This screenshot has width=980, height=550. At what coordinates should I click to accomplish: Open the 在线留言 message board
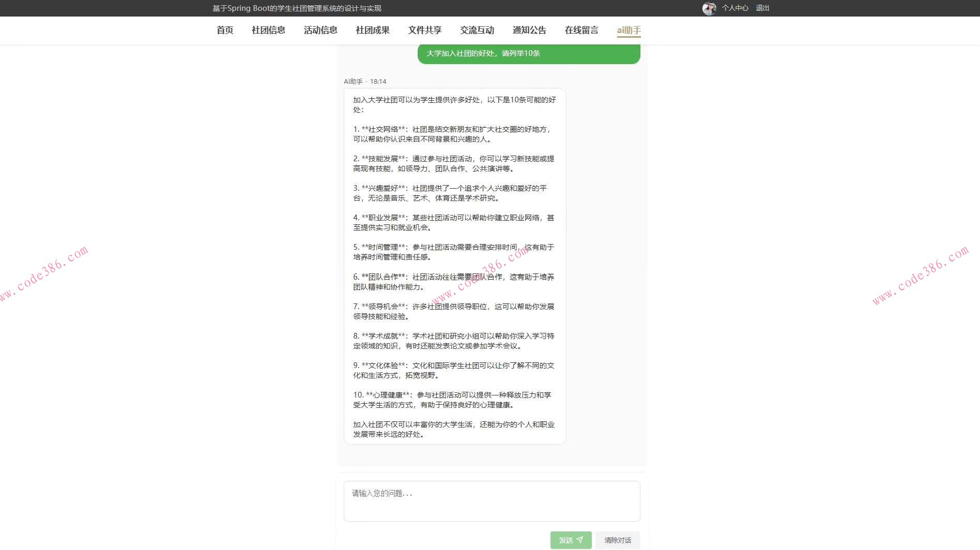pos(581,30)
